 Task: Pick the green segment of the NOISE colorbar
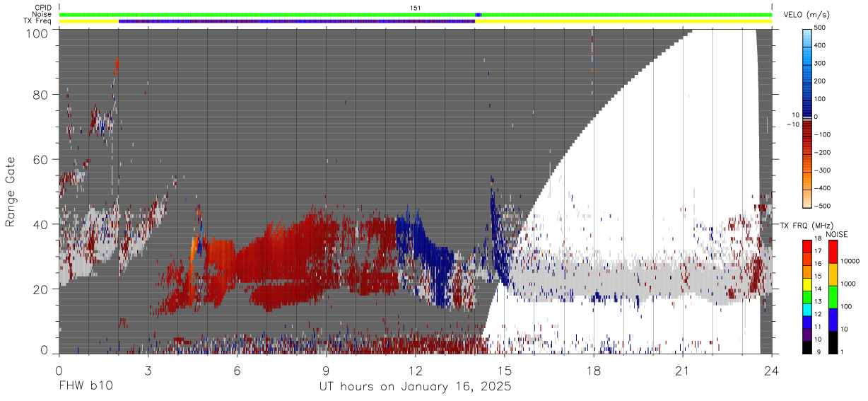pos(833,297)
